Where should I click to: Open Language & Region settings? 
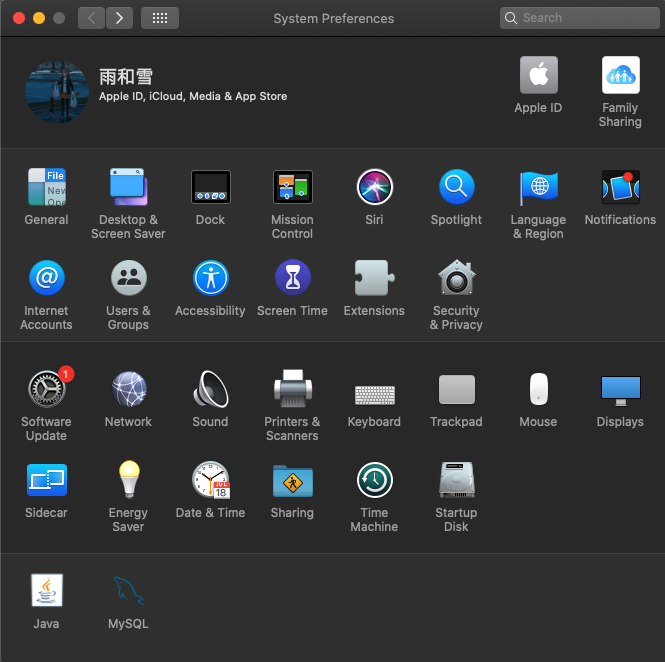pos(539,187)
